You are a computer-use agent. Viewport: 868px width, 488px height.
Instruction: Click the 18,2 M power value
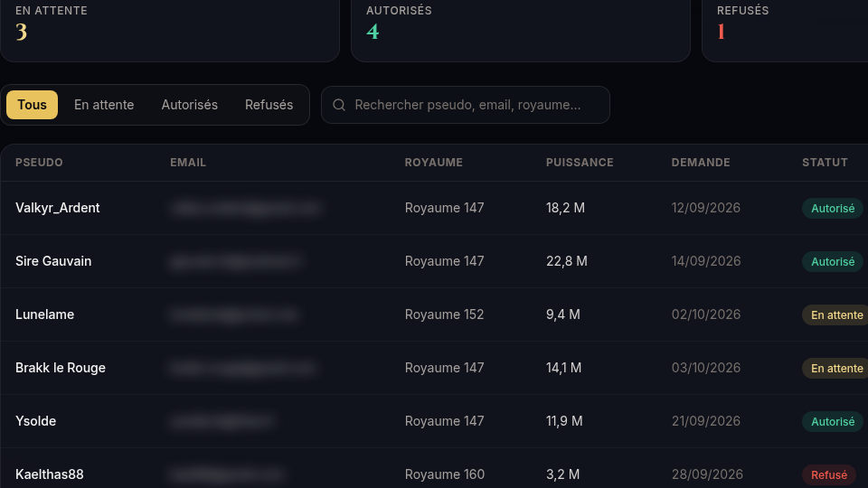tap(565, 208)
